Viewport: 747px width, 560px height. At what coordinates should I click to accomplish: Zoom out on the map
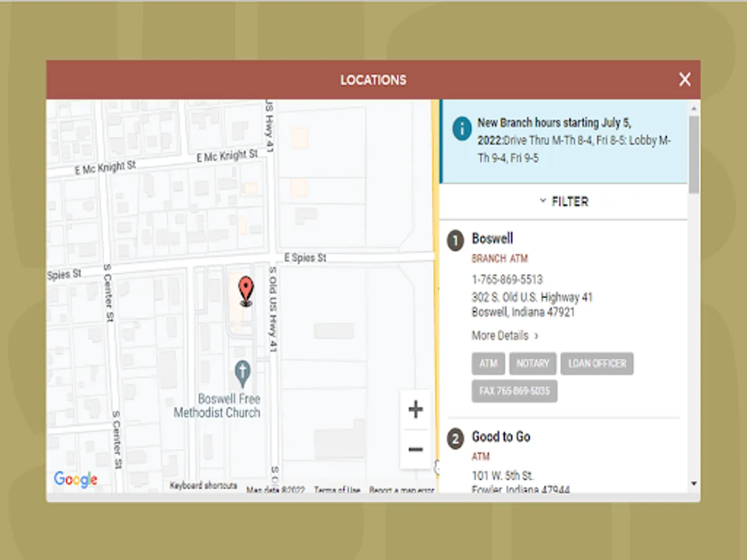point(415,449)
